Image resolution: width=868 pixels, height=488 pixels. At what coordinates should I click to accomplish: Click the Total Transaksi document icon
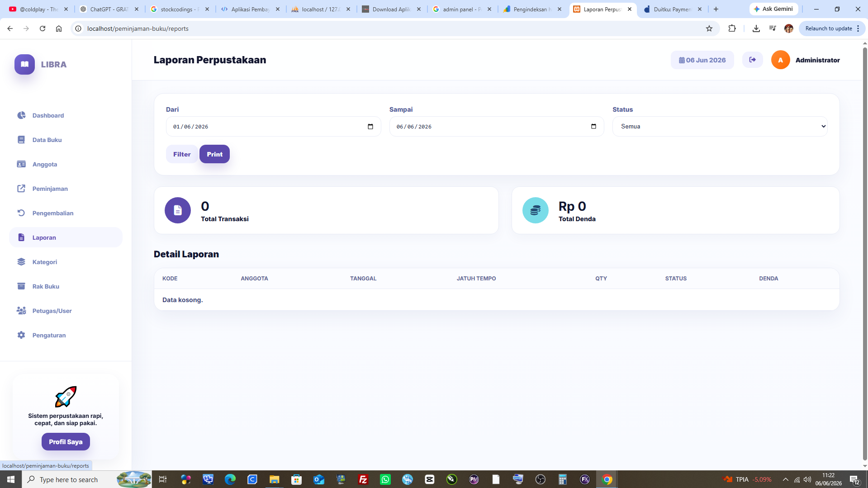178,210
